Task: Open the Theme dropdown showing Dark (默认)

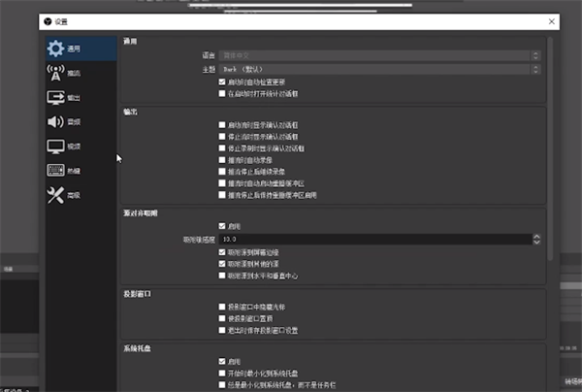Action: (379, 70)
